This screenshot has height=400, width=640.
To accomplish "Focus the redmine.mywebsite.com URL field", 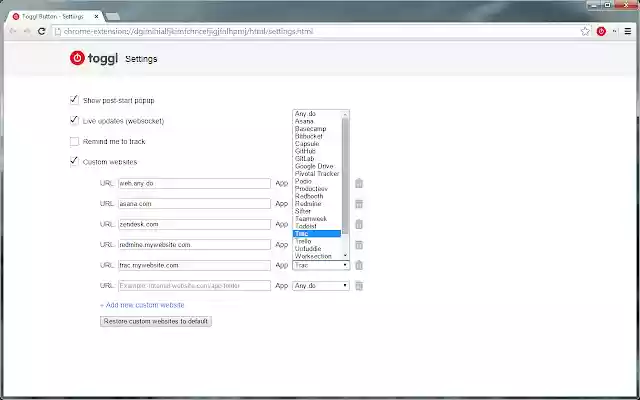I will (x=194, y=244).
